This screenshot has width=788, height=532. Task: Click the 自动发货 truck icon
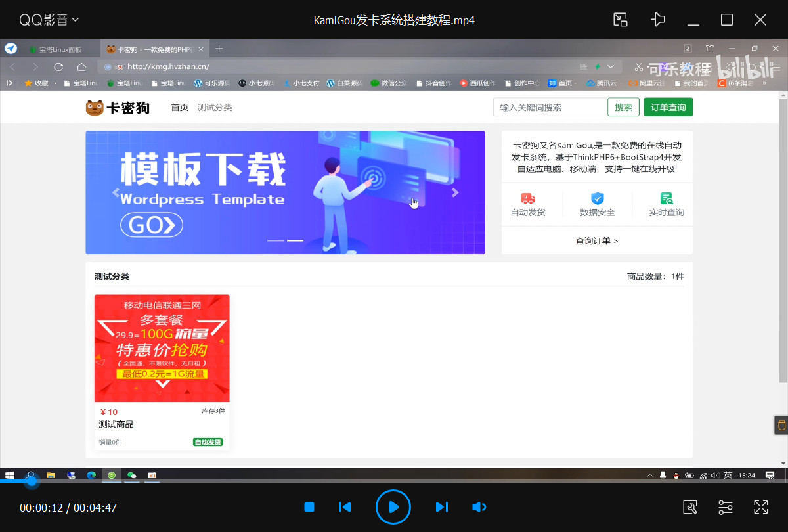[x=528, y=198]
